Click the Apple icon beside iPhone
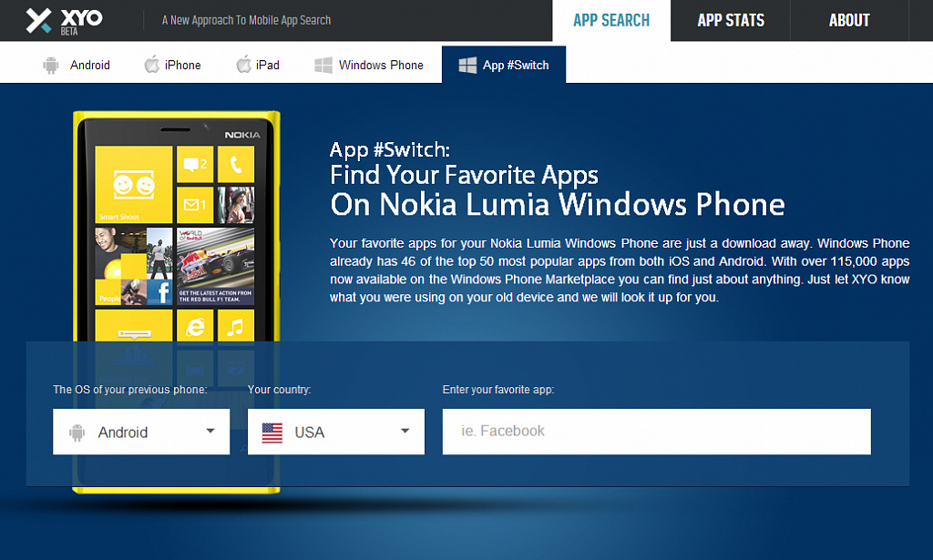The height and width of the screenshot is (560, 933). [x=152, y=65]
